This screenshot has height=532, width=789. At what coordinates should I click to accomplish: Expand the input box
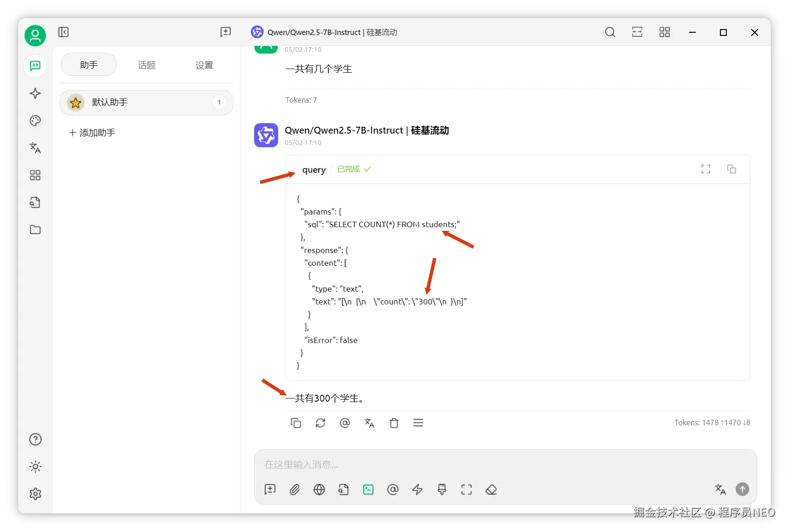466,489
